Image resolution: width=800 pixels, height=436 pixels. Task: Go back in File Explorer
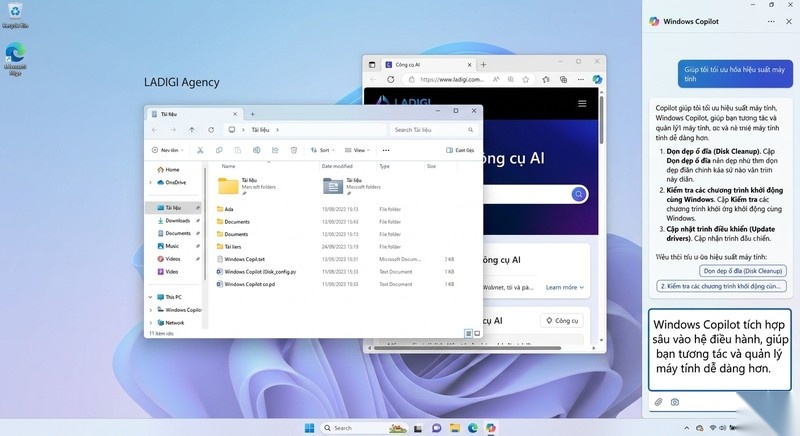[155, 130]
